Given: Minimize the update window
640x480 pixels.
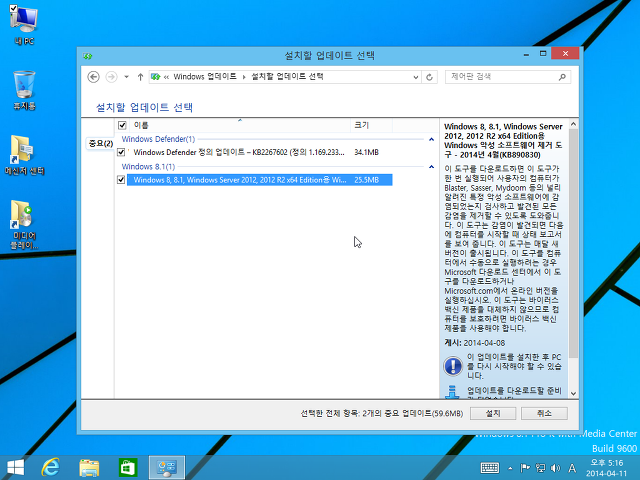Looking at the screenshot, I should (x=526, y=54).
